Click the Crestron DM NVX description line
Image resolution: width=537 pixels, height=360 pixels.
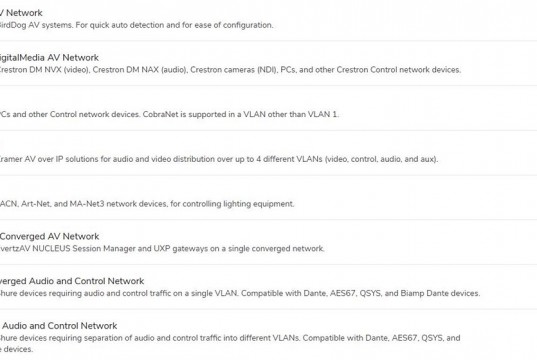(230, 70)
